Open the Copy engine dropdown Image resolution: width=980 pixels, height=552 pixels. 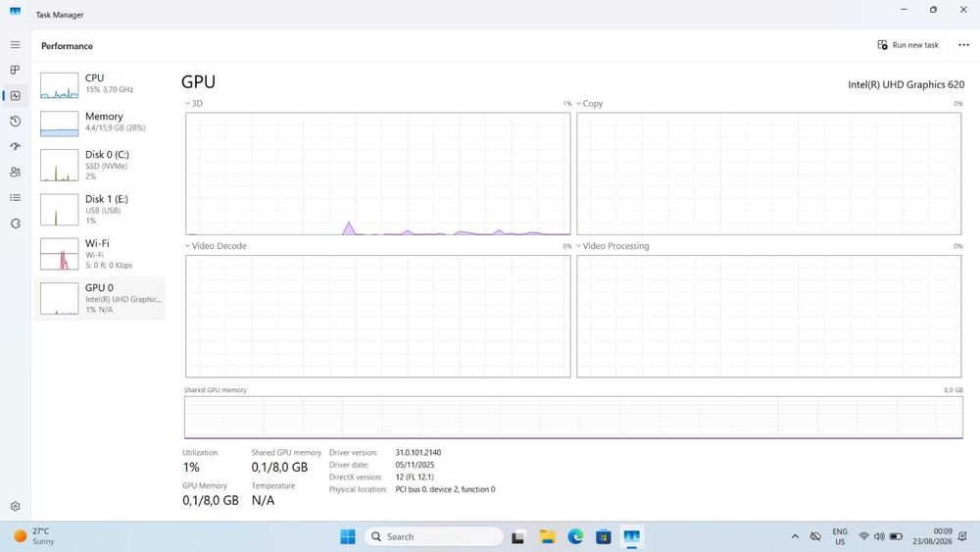(x=589, y=104)
